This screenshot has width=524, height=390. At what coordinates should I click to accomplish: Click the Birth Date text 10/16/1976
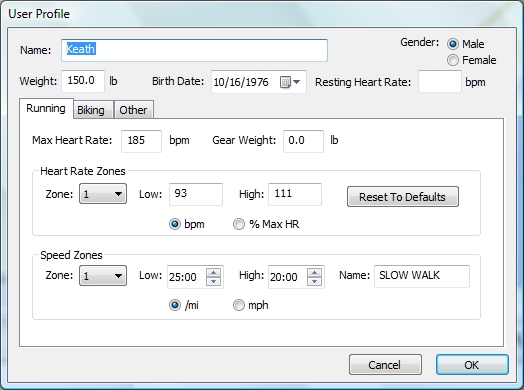coord(241,82)
